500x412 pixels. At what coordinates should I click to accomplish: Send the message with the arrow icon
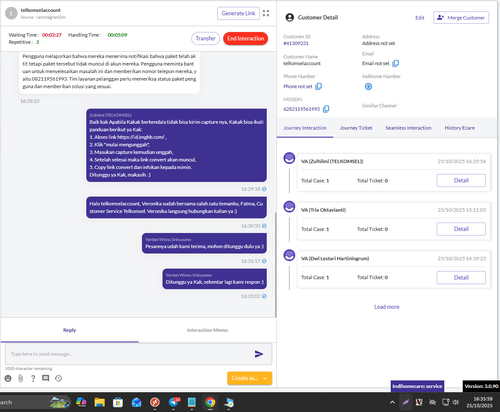(x=259, y=354)
